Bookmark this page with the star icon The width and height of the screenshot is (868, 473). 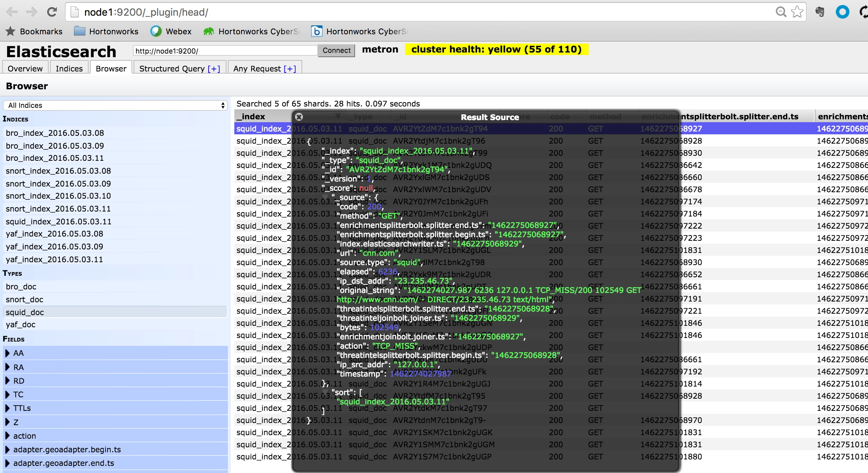(797, 12)
